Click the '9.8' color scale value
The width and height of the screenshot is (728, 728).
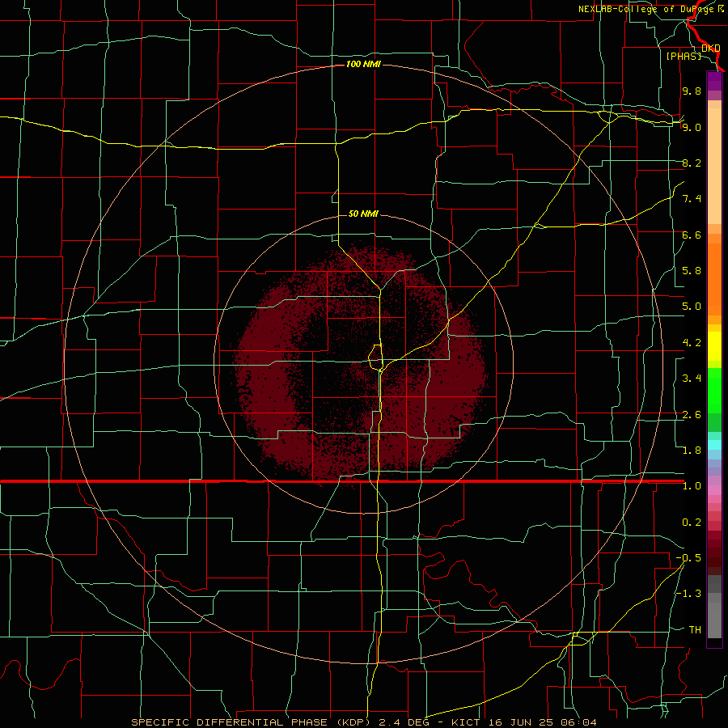(692, 91)
